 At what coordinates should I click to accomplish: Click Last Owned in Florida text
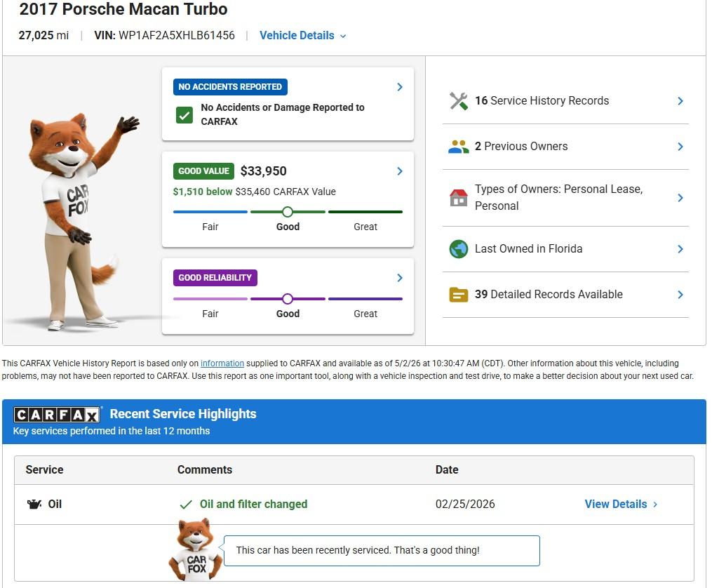click(x=528, y=249)
